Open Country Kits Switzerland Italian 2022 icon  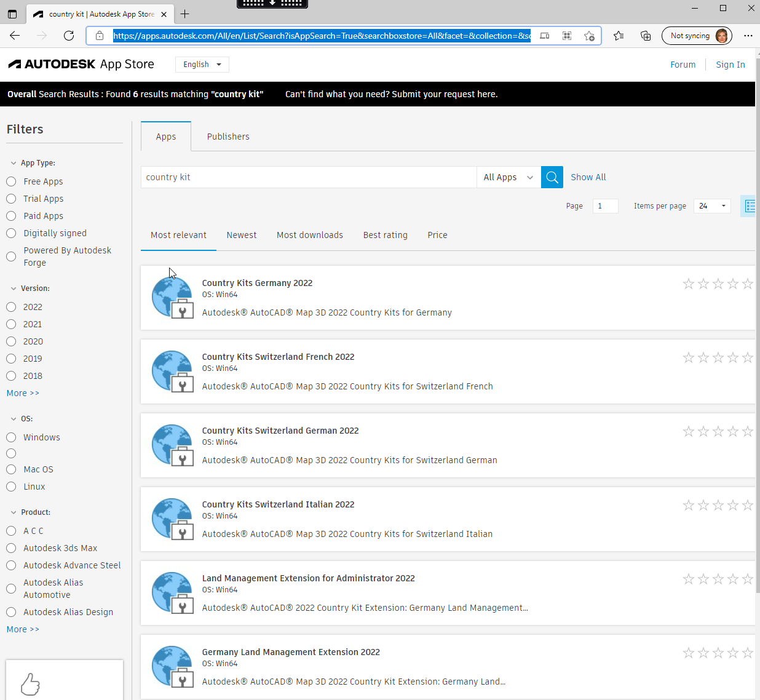point(173,519)
